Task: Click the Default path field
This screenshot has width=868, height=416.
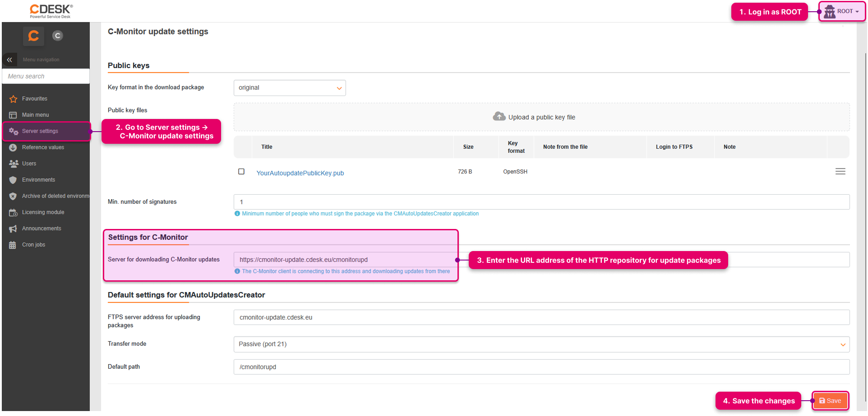Action: coord(541,367)
